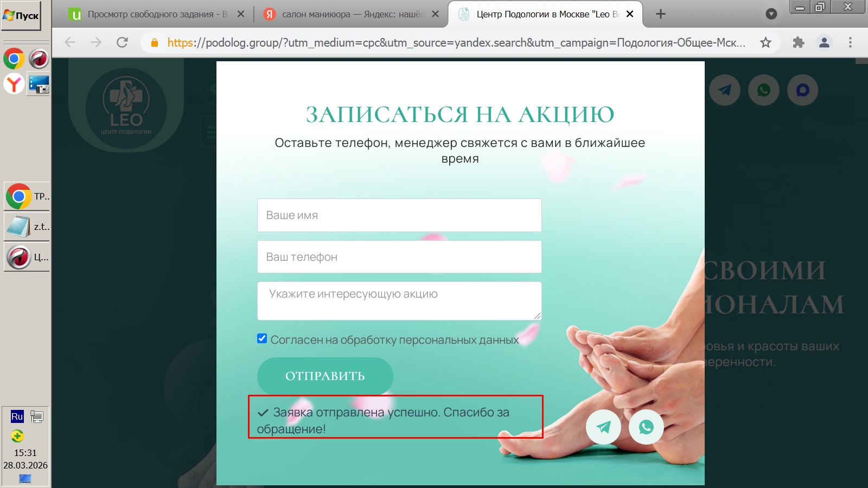Image resolution: width=868 pixels, height=488 pixels.
Task: View site security via padlock icon
Action: point(155,42)
